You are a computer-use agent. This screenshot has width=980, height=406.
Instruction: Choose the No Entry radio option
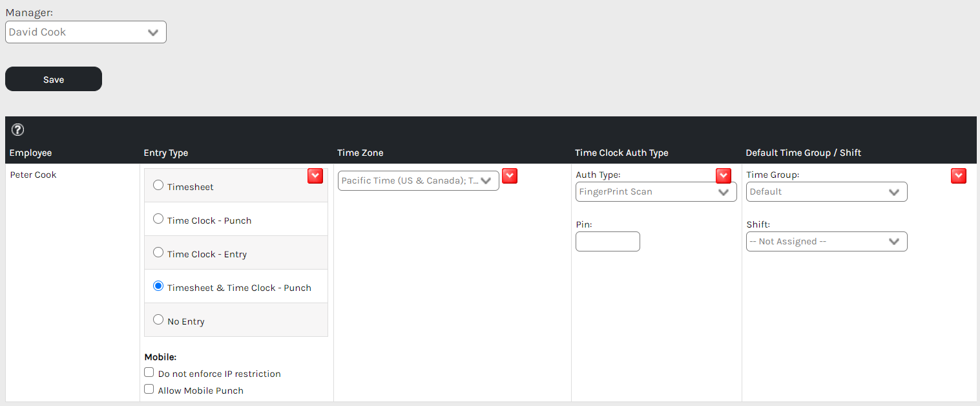coord(158,320)
